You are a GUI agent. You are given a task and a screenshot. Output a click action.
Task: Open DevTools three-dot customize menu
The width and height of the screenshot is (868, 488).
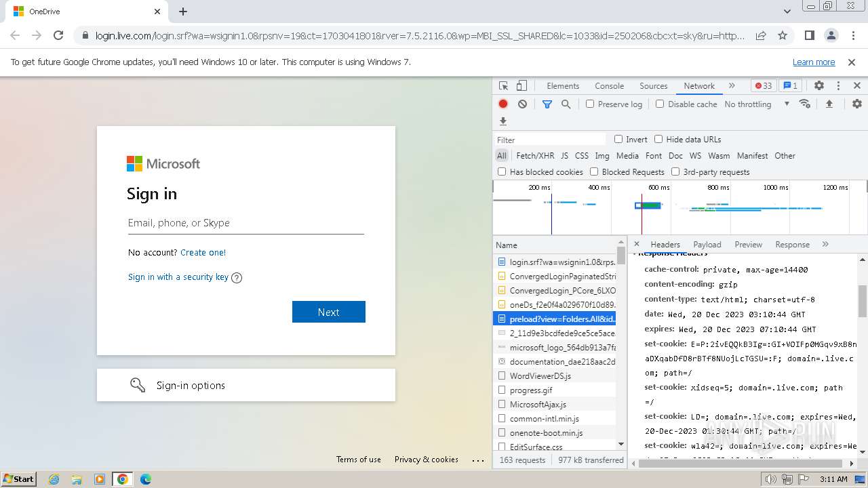(838, 86)
